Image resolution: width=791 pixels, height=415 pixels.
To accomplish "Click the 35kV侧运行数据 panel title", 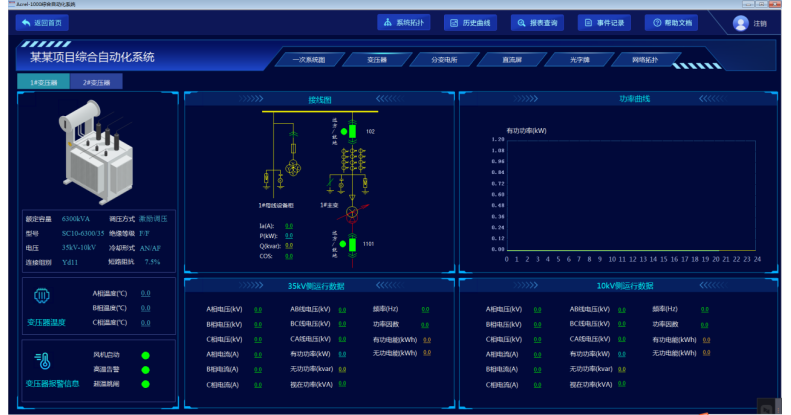I will [316, 286].
